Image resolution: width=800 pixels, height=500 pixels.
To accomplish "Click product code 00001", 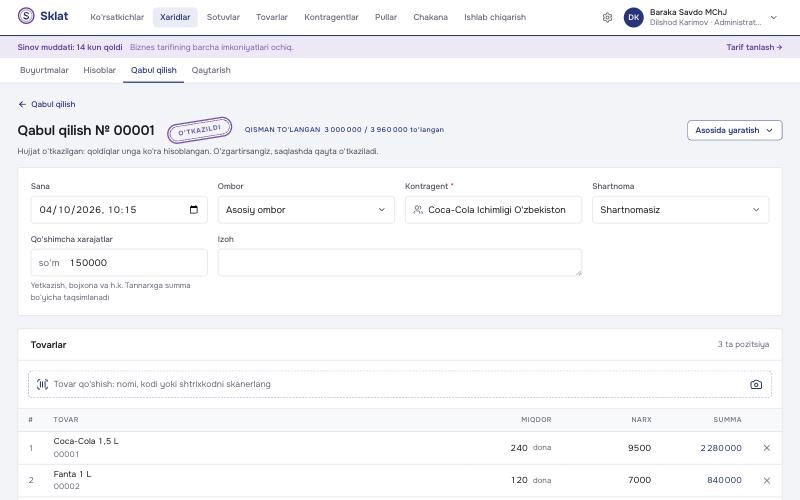I will [x=66, y=454].
